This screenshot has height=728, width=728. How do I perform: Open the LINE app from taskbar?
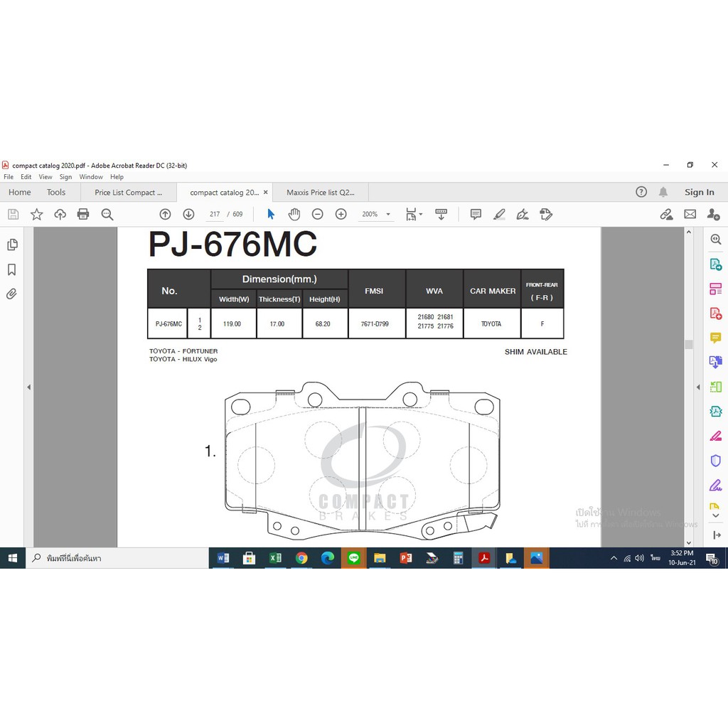pyautogui.click(x=354, y=558)
